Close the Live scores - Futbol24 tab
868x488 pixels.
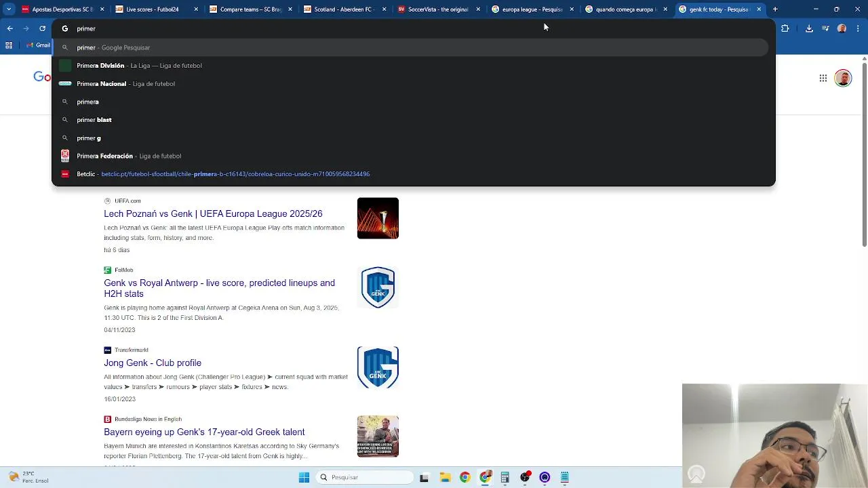[x=197, y=9]
